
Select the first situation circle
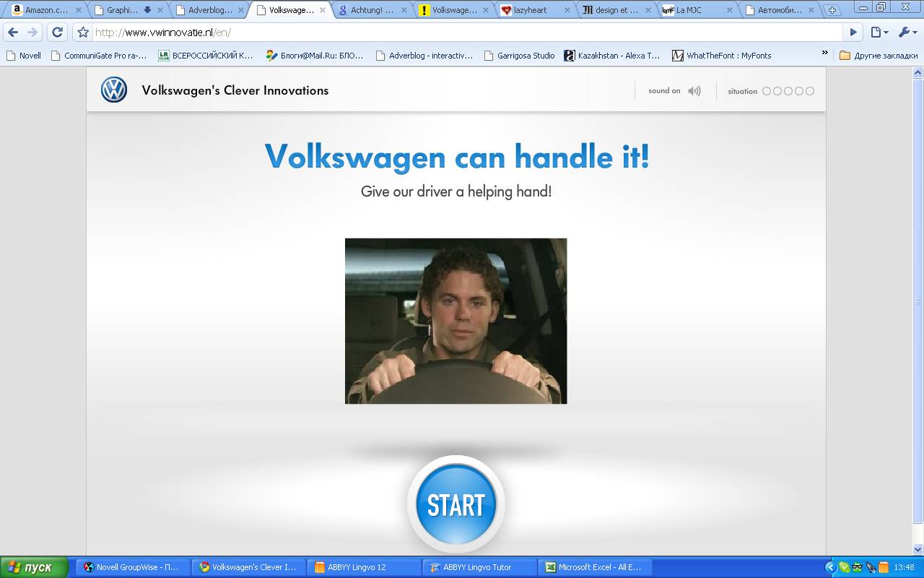click(767, 91)
